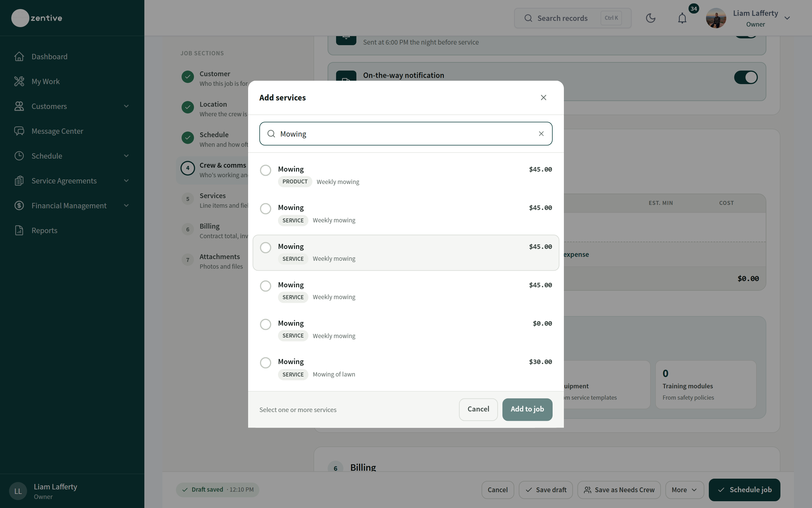The width and height of the screenshot is (812, 508).
Task: Open Message Center
Action: point(58,131)
